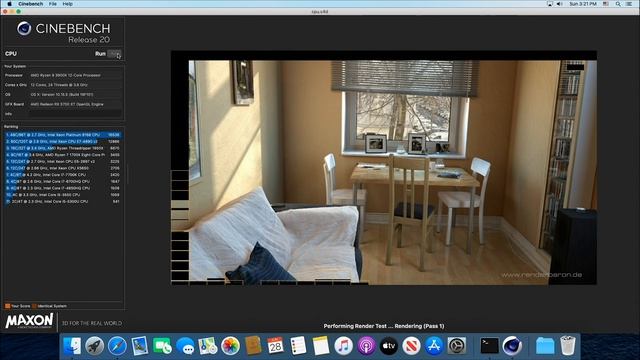Click the 12 Cores, 24 Threads text
640x360 pixels.
(x=59, y=85)
